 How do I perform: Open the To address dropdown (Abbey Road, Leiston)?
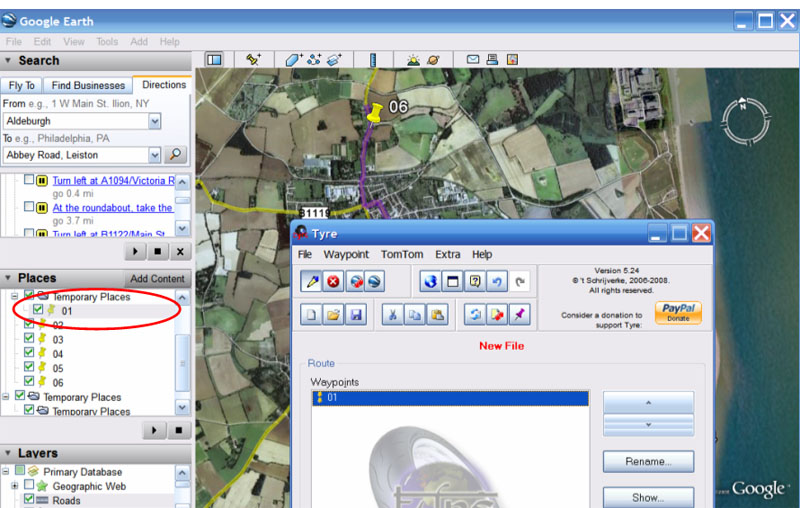pyautogui.click(x=155, y=155)
